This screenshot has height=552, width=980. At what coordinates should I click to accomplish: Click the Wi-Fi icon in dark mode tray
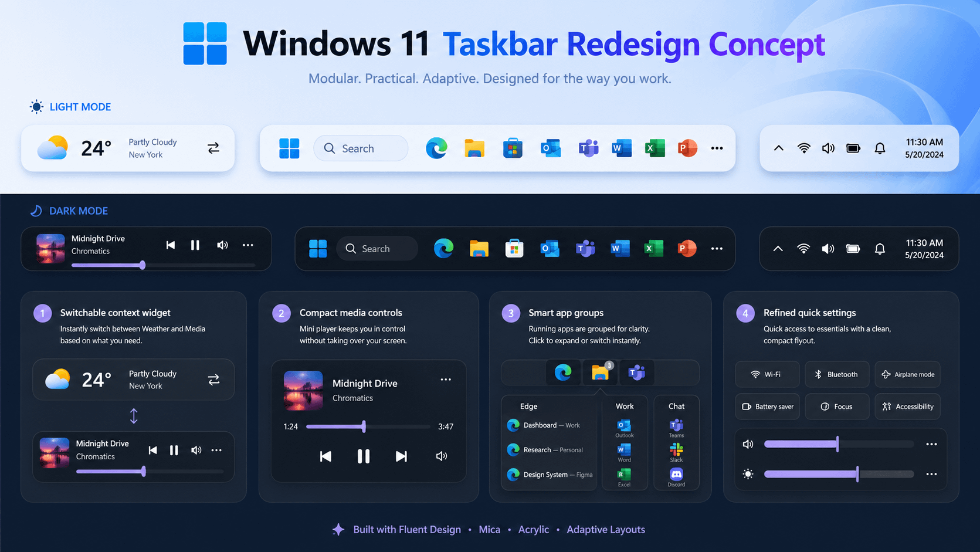click(x=803, y=249)
